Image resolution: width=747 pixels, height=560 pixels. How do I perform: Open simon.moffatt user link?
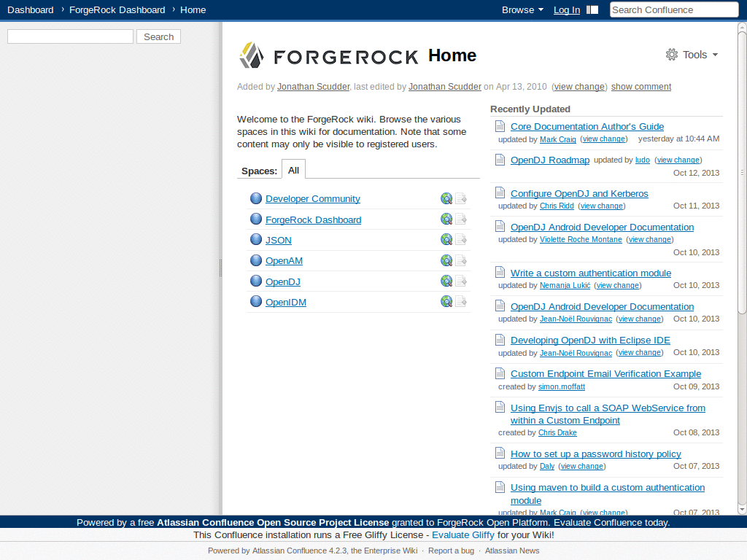point(562,386)
